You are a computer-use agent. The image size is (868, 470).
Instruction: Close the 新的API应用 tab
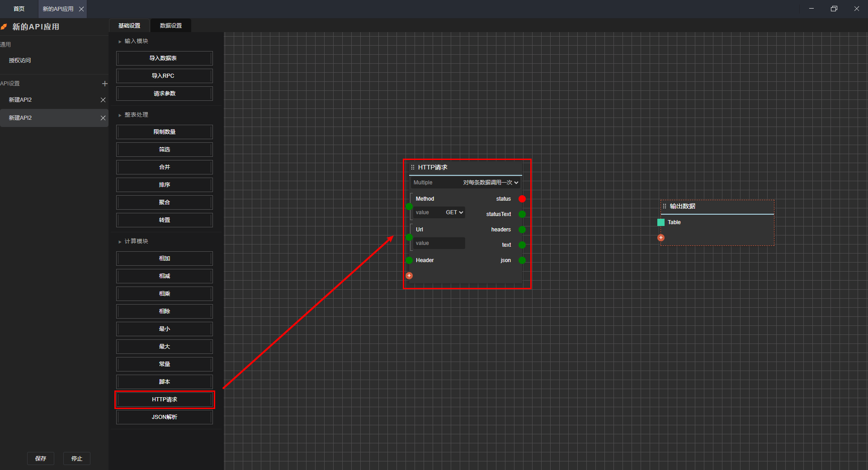81,9
